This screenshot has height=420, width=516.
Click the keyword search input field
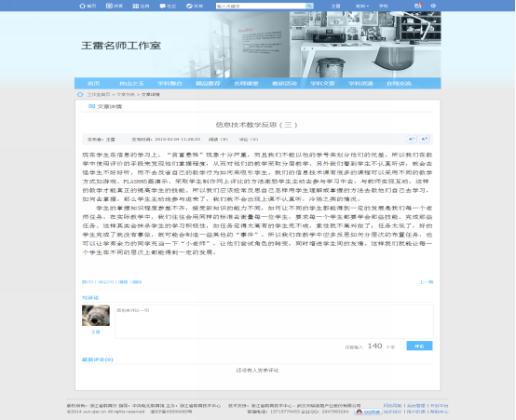(x=261, y=6)
